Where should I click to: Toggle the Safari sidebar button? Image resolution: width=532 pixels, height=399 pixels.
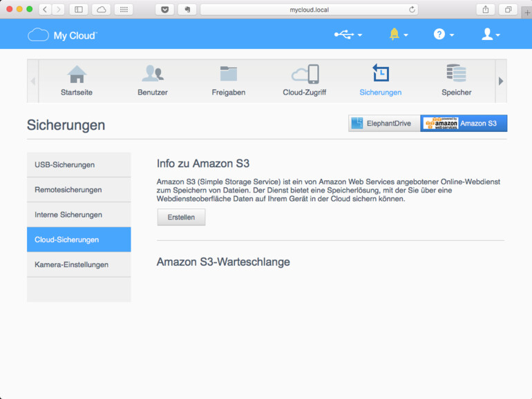tap(78, 10)
